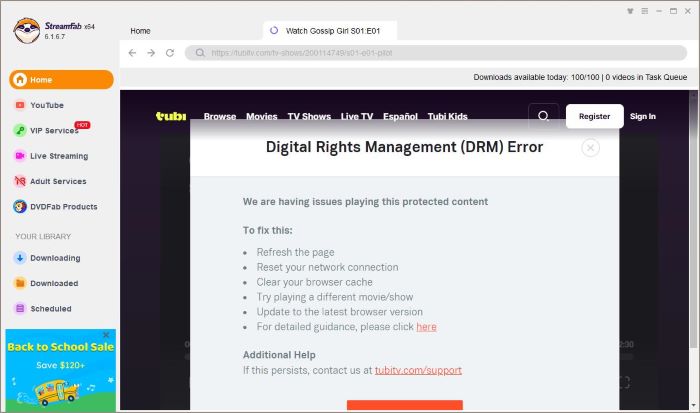This screenshot has width=700, height=413.
Task: Click the YouTube sidebar icon
Action: coord(20,105)
